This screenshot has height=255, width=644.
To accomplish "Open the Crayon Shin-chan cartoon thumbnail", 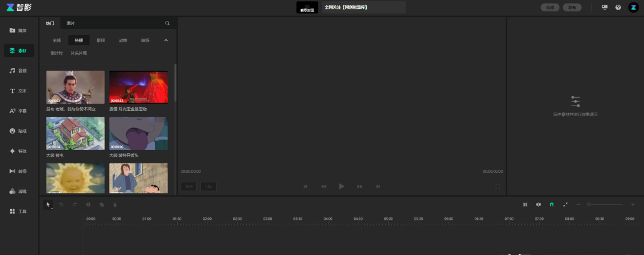I will (138, 178).
